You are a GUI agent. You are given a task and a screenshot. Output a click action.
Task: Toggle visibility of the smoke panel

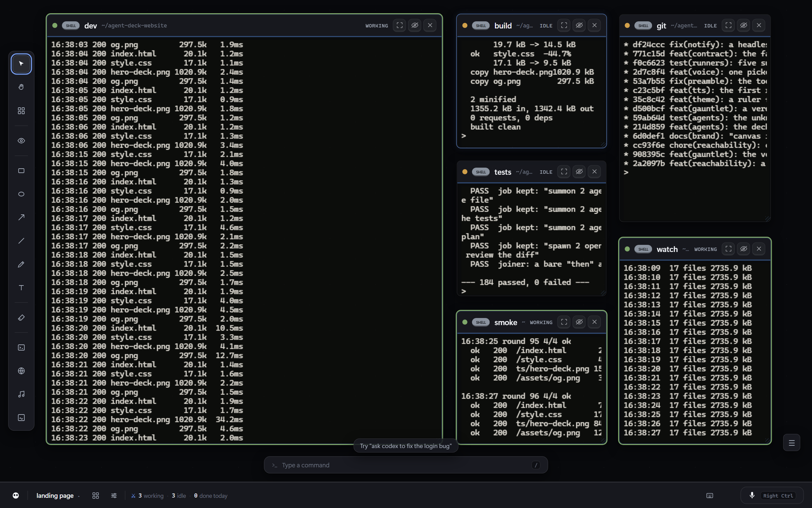[x=579, y=322]
